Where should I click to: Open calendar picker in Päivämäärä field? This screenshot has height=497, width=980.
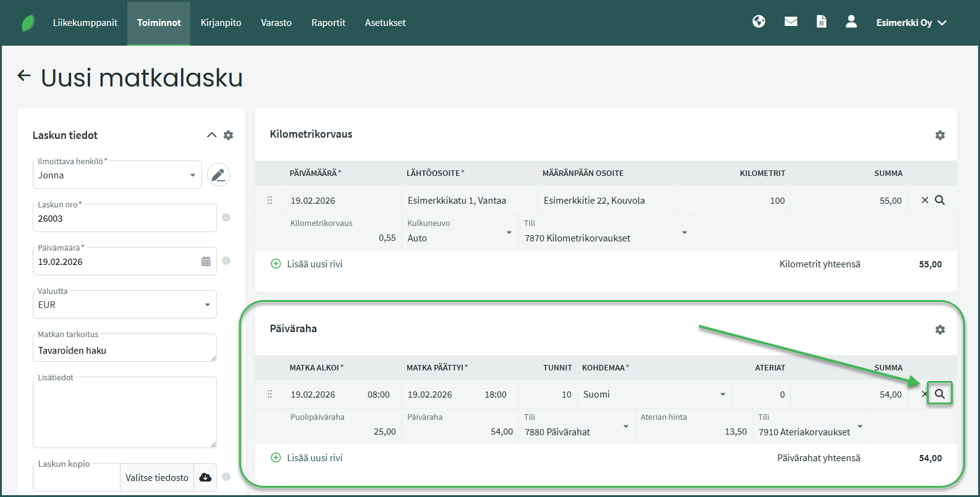point(206,262)
